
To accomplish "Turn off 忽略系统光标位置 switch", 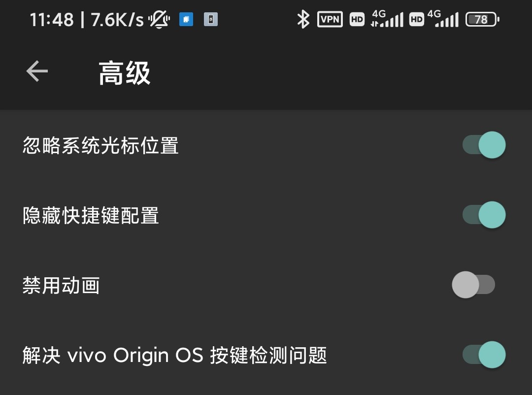I will pyautogui.click(x=484, y=145).
